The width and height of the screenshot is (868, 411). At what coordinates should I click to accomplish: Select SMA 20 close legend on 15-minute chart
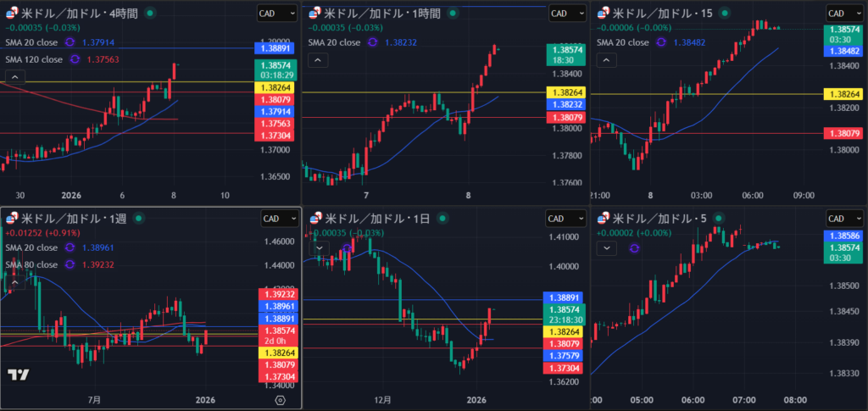pyautogui.click(x=631, y=42)
